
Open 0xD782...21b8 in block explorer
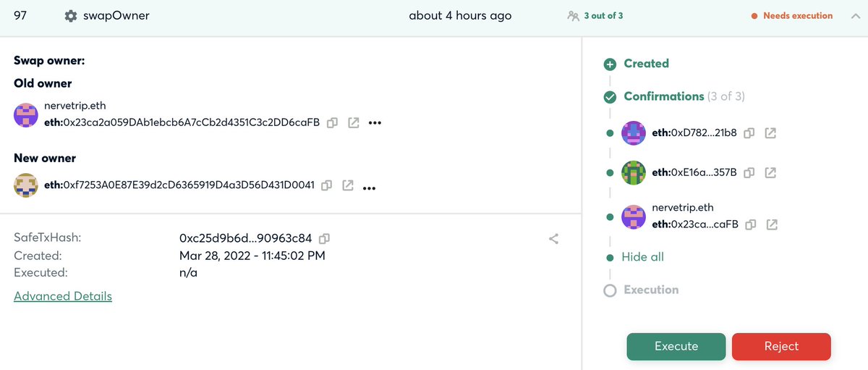pos(771,133)
